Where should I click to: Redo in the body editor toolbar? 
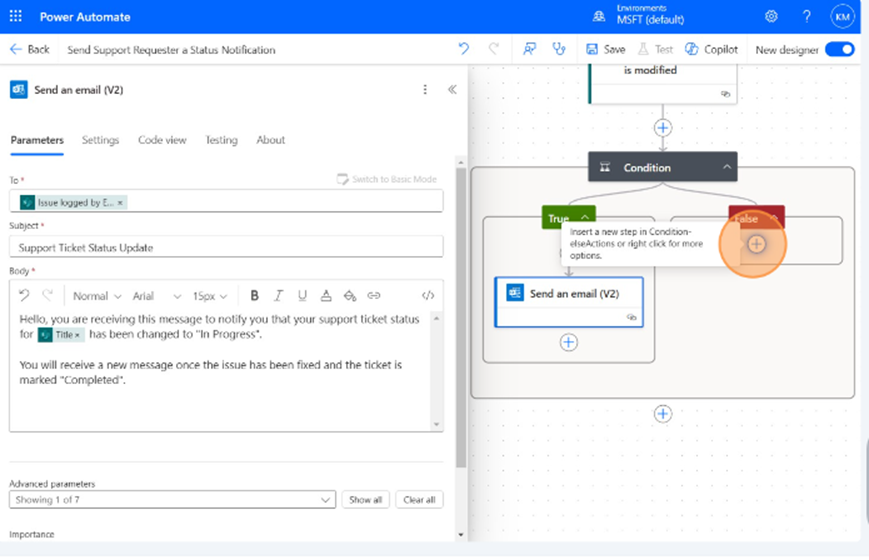point(48,295)
